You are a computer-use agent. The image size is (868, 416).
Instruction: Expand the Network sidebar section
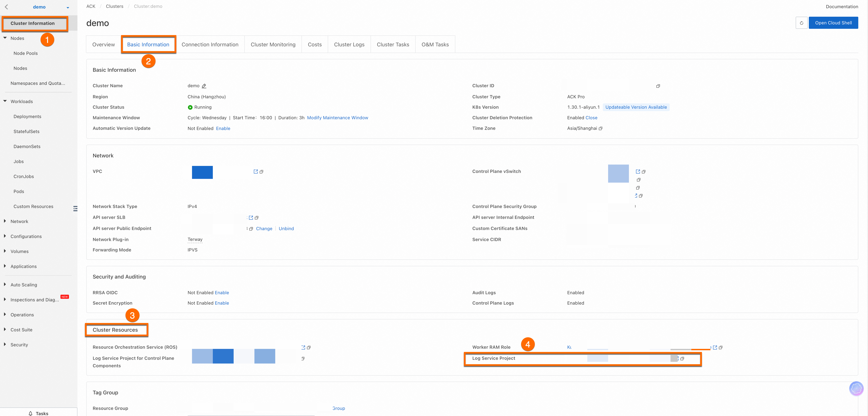(19, 221)
